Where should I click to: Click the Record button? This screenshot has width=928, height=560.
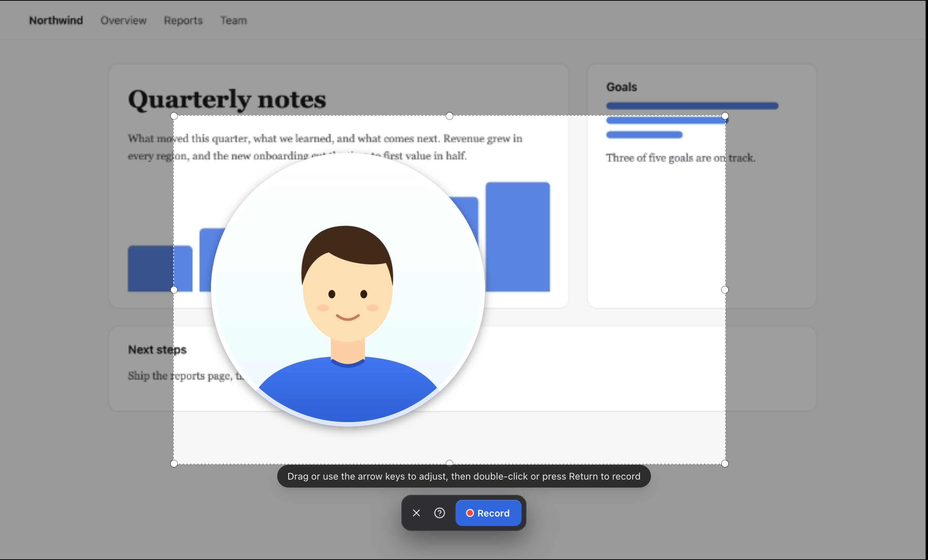[488, 513]
